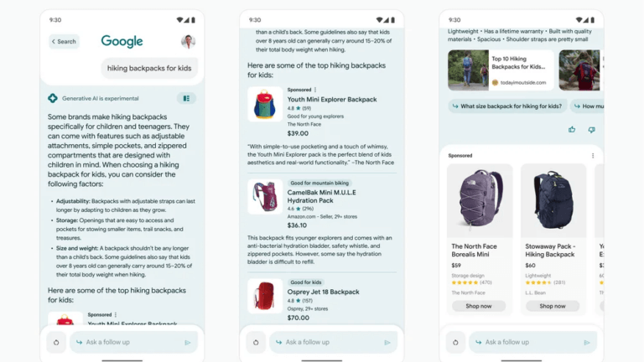This screenshot has width=644, height=362.
Task: Open the Youth Mini Explorer Backpack sponsored options
Action: tap(315, 90)
